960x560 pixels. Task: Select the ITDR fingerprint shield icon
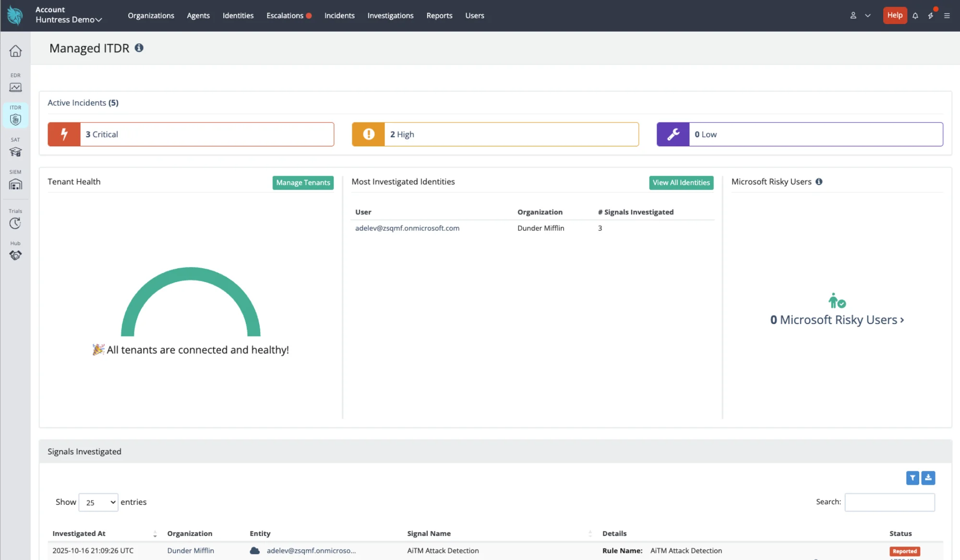tap(15, 119)
